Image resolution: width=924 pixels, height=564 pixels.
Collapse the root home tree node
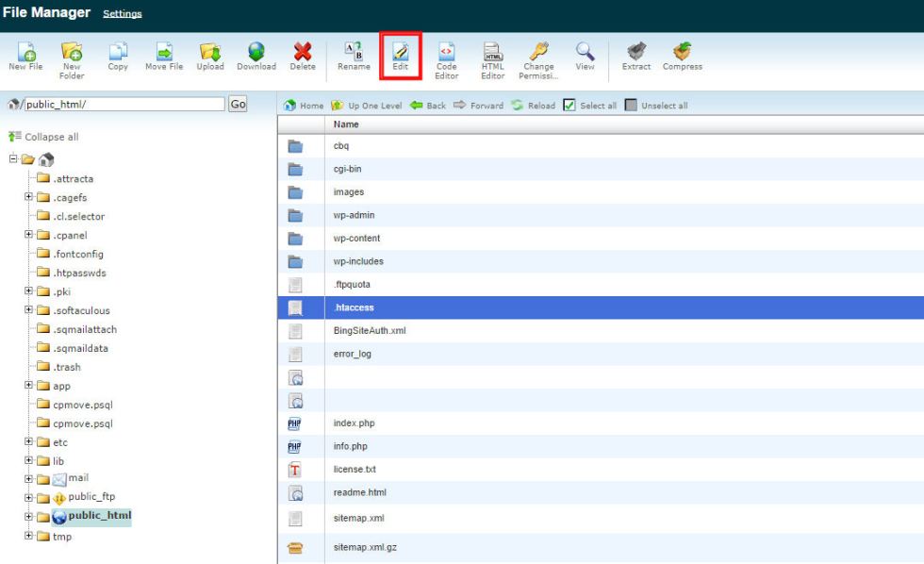(13, 158)
